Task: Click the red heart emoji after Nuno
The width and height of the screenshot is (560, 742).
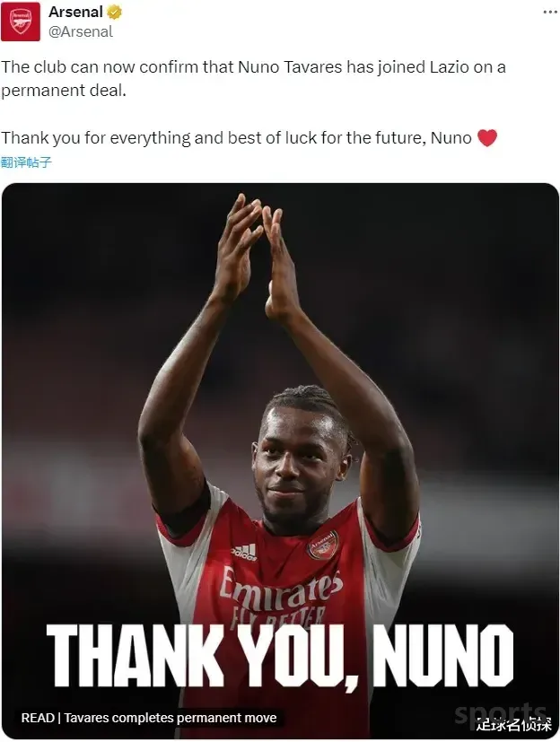Action: [487, 137]
